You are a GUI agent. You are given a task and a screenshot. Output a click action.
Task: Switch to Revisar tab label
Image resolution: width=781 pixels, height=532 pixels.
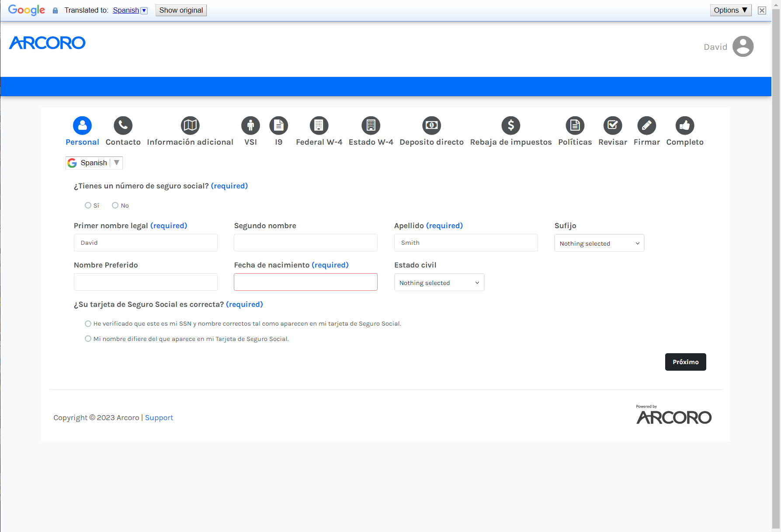tap(613, 142)
